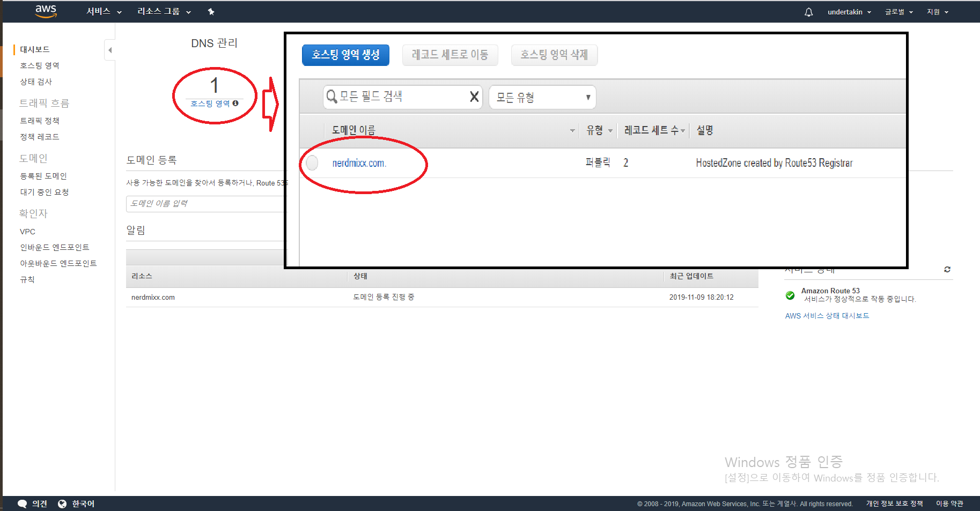
Task: Click HostedZone created by Route53 Registrar text
Action: pos(774,163)
